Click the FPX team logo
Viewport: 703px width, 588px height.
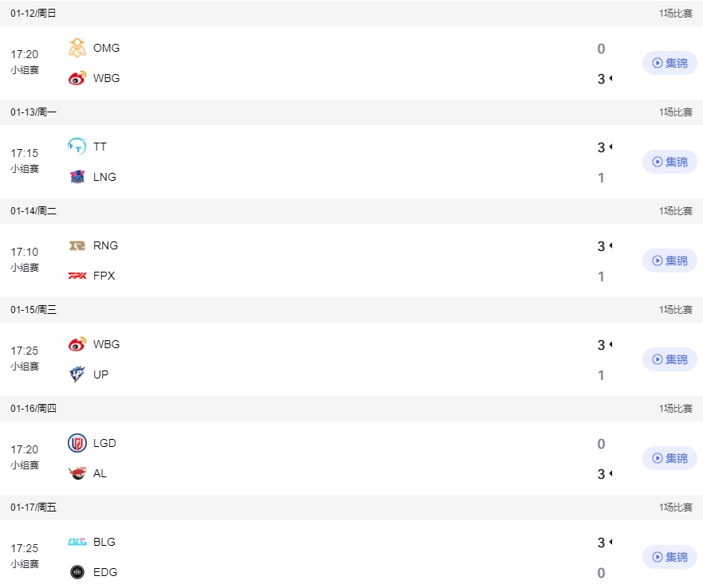(77, 276)
